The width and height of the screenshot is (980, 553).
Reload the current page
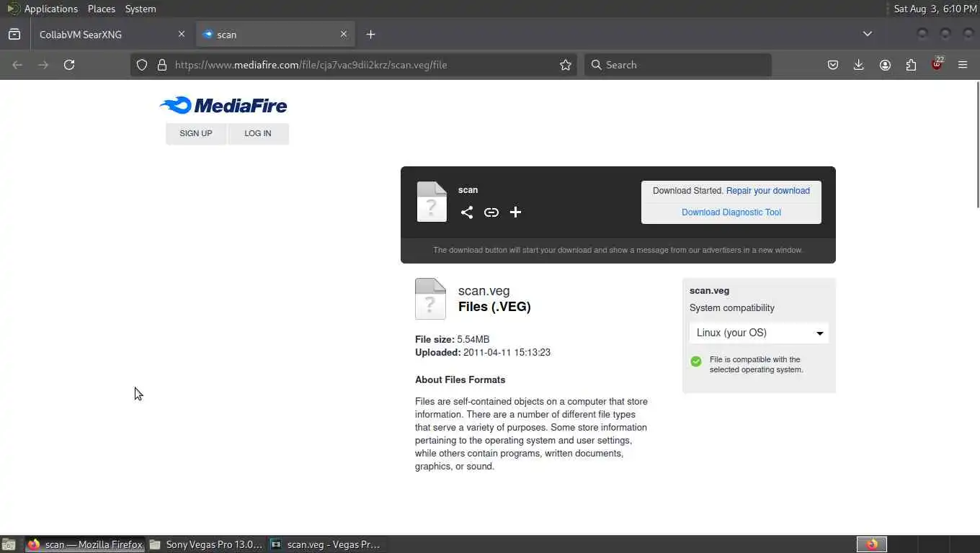[x=69, y=65]
